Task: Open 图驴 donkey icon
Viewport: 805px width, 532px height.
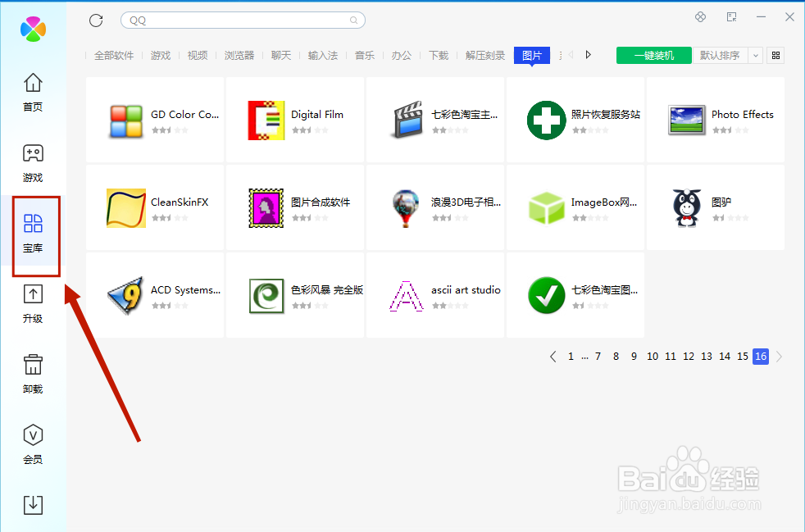Action: 686,208
